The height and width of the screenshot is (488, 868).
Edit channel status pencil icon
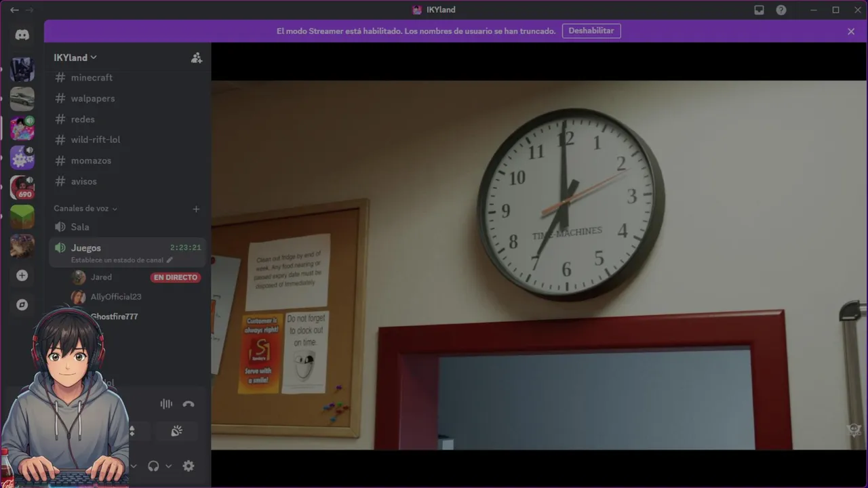coord(170,260)
